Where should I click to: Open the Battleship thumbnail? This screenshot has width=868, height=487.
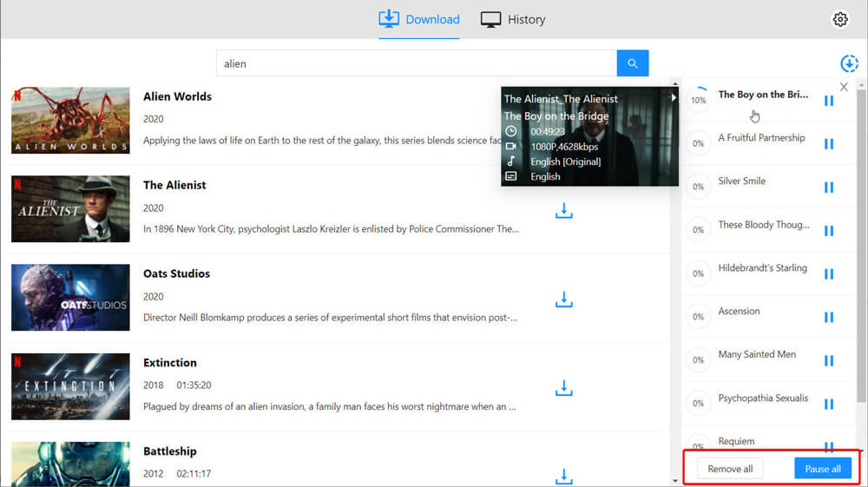click(70, 464)
